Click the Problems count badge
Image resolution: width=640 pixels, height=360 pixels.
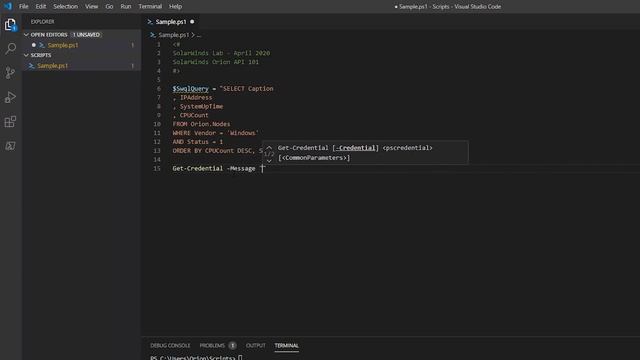coord(232,346)
